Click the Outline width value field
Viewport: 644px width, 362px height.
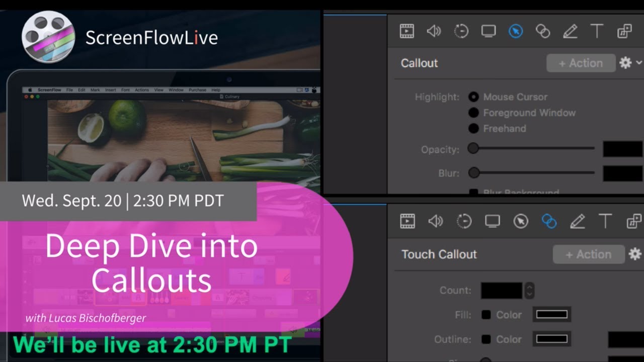(626, 339)
